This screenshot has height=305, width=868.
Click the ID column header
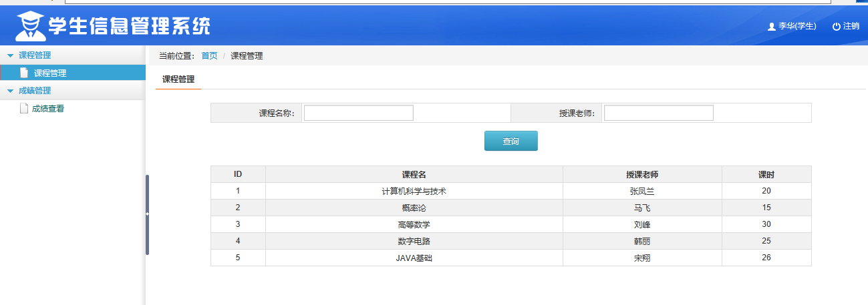coord(238,174)
